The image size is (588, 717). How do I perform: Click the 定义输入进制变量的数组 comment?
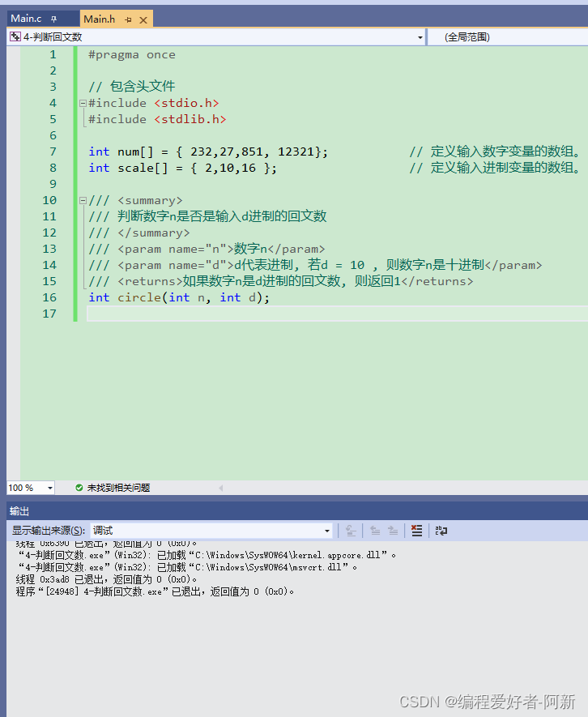click(495, 169)
